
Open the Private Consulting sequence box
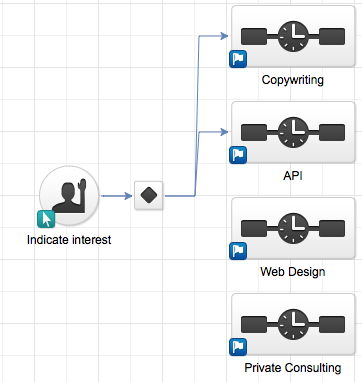[293, 324]
